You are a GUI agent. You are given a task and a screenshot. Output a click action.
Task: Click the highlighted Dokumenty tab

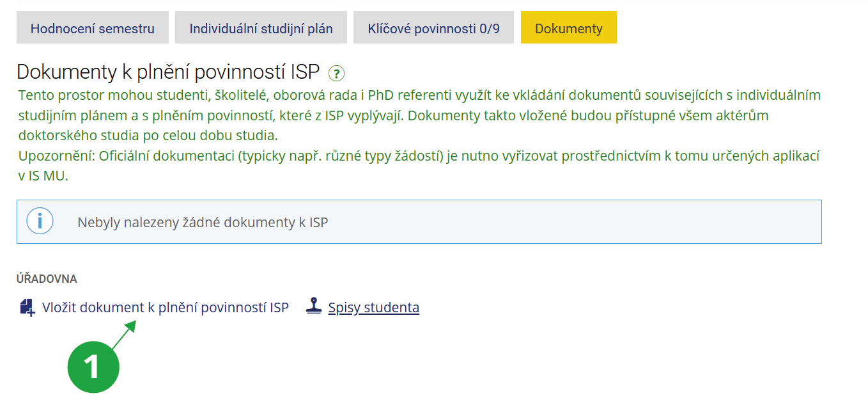[568, 28]
